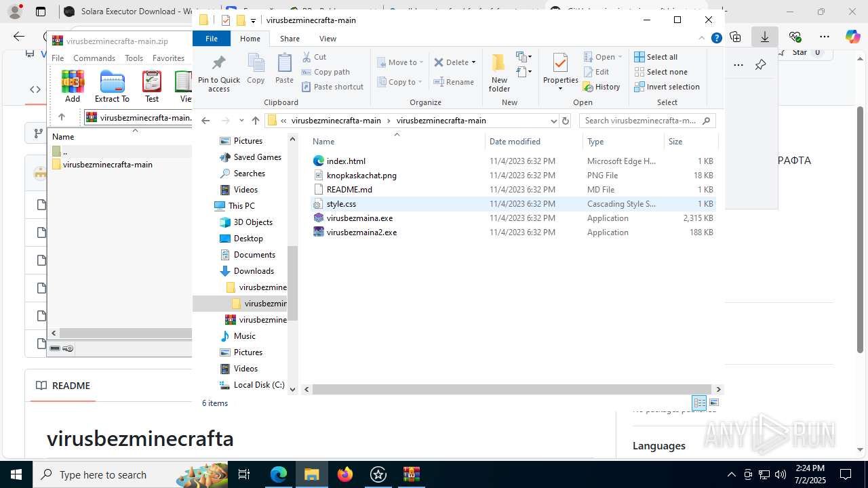Click Cut in the Clipboard group
This screenshot has width=868, height=488.
pyautogui.click(x=314, y=57)
